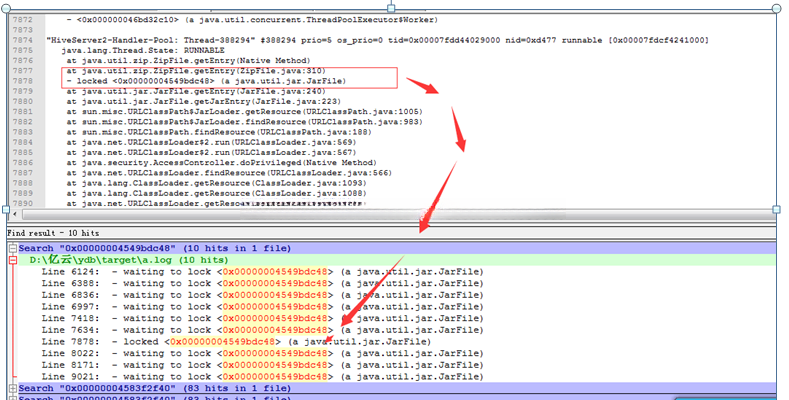Open the Line 7418 waiting to lock result
Screen dimensions: 789x400
pyautogui.click(x=262, y=318)
